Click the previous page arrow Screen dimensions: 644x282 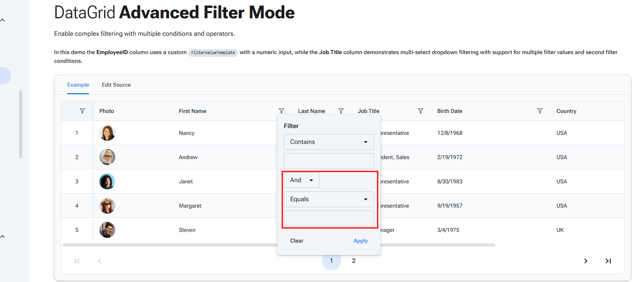pyautogui.click(x=99, y=261)
